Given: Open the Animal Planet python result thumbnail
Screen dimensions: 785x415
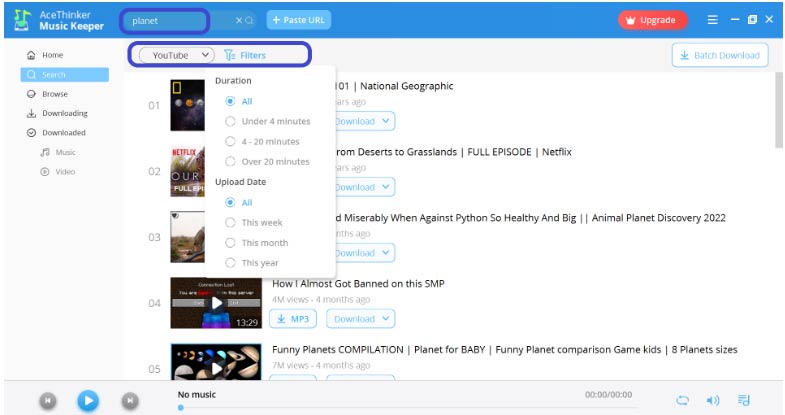Looking at the screenshot, I should (x=188, y=237).
